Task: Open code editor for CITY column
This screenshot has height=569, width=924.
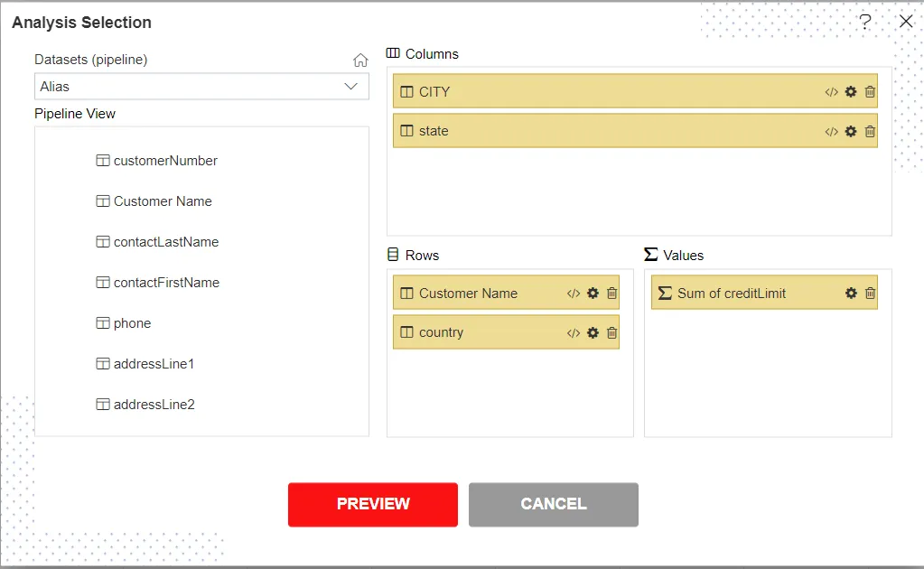Action: [831, 92]
